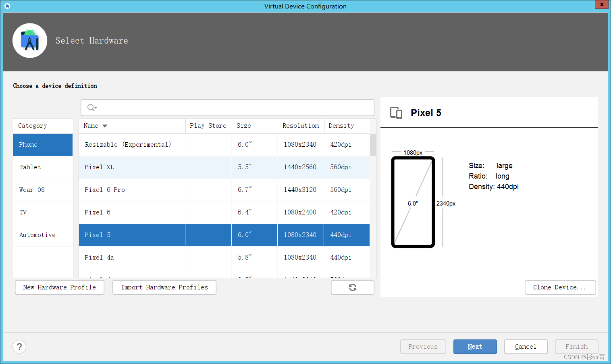Click the 1440x2560 resolution cell

[301, 167]
